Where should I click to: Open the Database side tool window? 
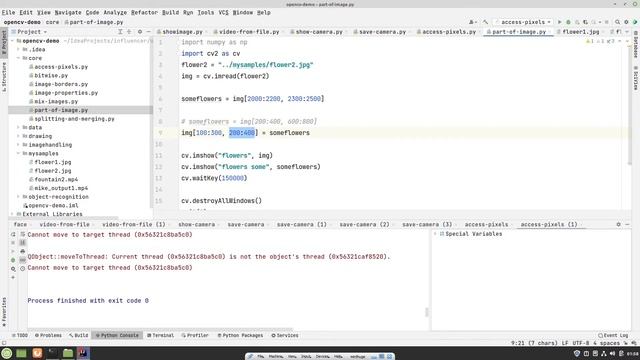[x=636, y=45]
